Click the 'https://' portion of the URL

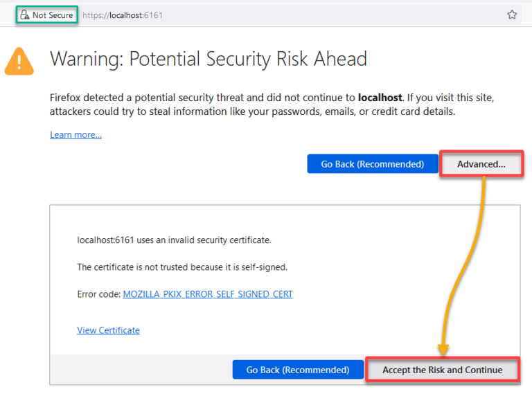click(x=96, y=15)
